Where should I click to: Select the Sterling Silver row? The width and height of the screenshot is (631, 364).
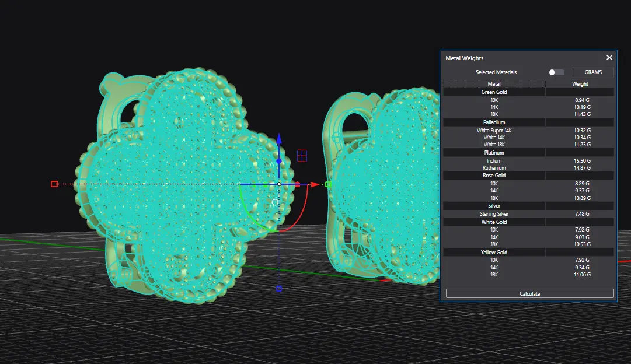tap(494, 214)
